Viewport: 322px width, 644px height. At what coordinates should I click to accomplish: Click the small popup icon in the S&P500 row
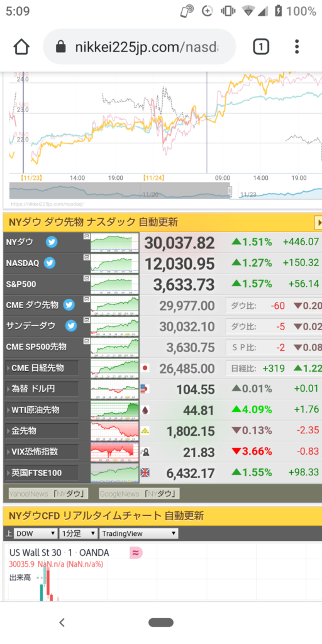coord(86,278)
